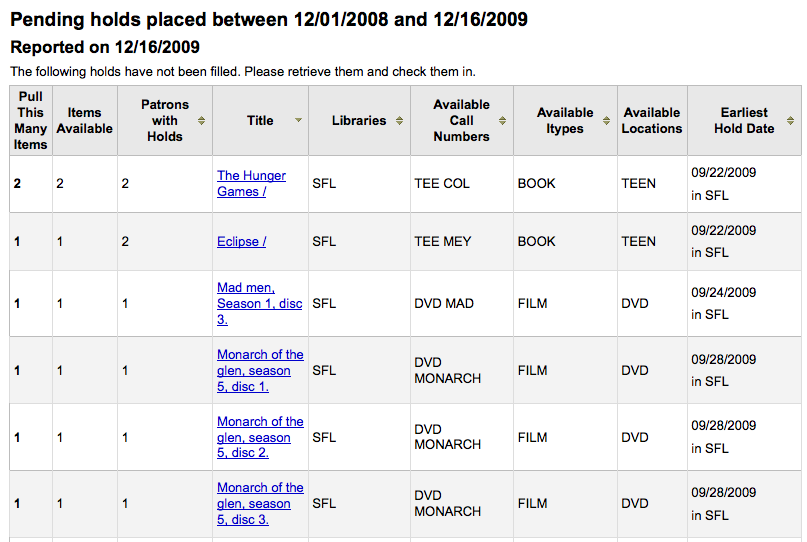Click the Title column sort arrow
Image resolution: width=807 pixels, height=542 pixels.
(x=298, y=120)
